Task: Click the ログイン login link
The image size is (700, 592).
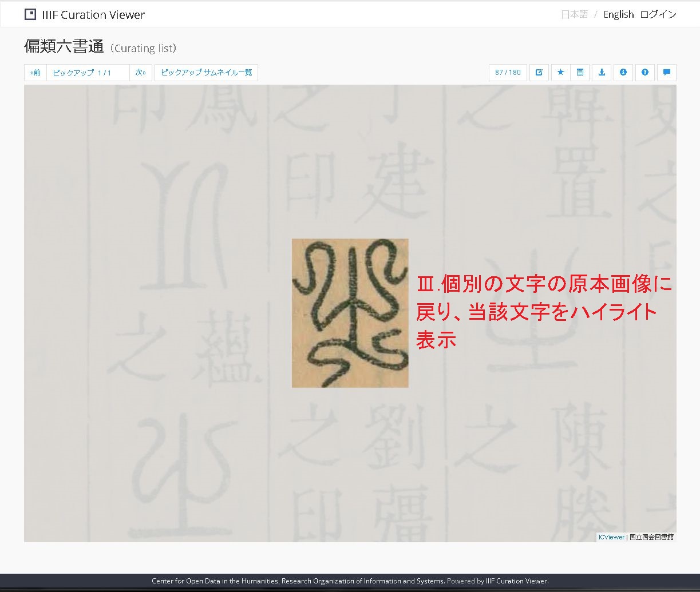Action: 658,14
